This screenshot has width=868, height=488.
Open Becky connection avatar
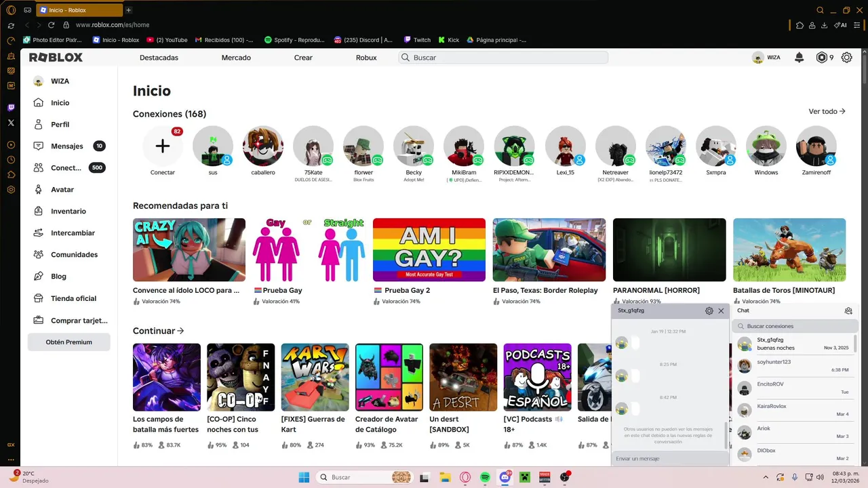(414, 146)
